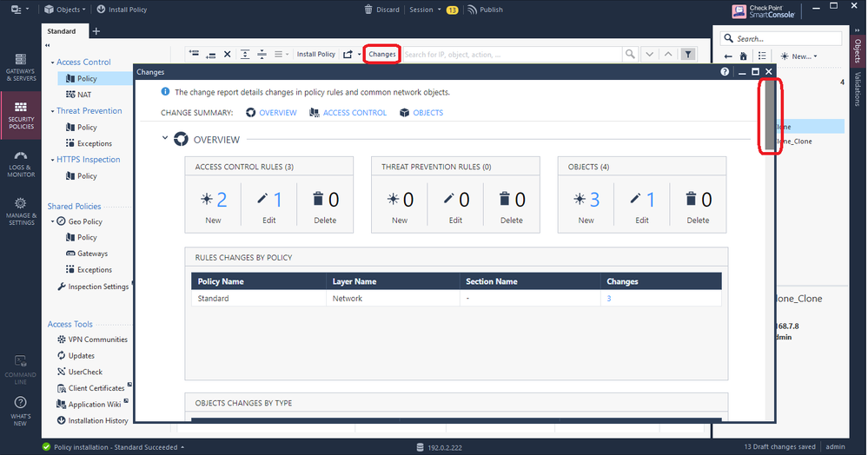Click the Access Control summary icon

tap(315, 112)
